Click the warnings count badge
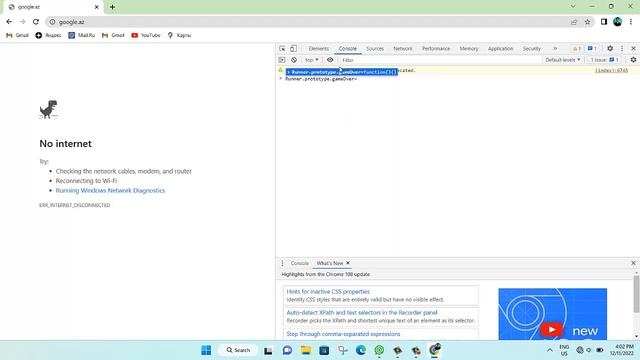This screenshot has height=360, width=640. [x=576, y=49]
